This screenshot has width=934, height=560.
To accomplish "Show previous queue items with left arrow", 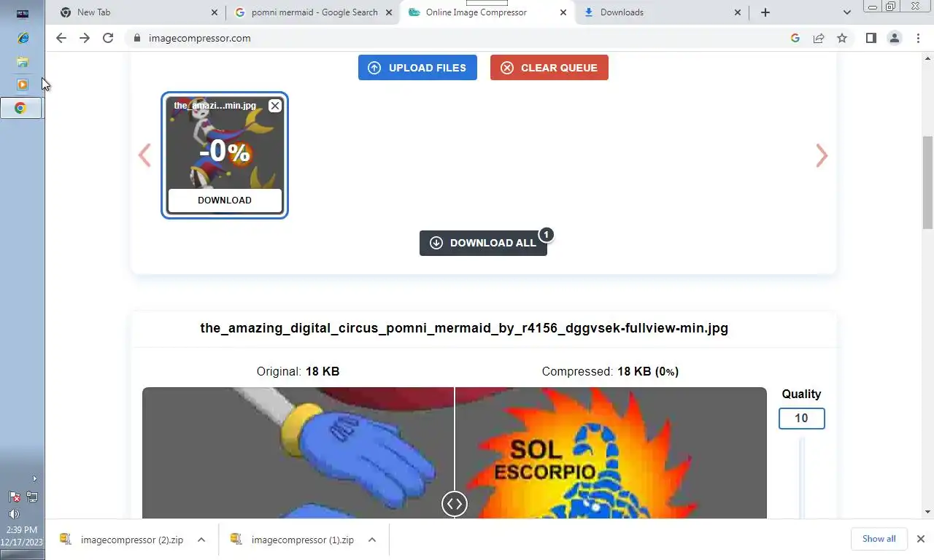I will (x=144, y=155).
